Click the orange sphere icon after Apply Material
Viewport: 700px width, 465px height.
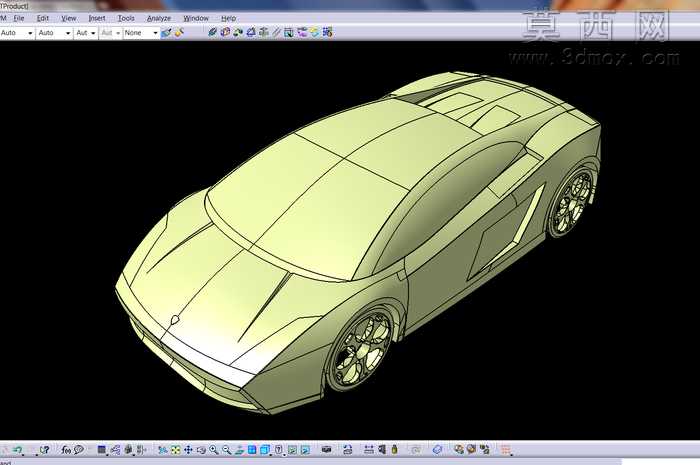click(x=471, y=450)
